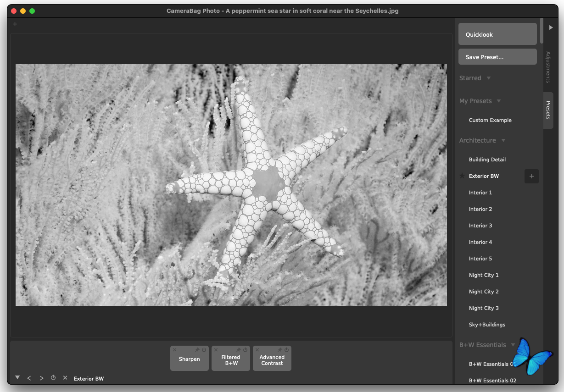Apply the Building Detail preset
Viewport: 564px width, 392px height.
coord(487,160)
